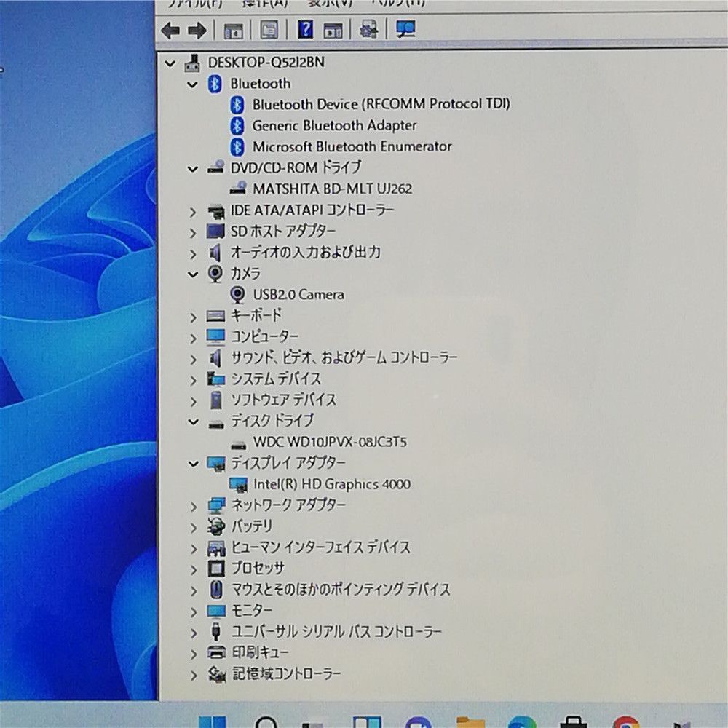This screenshot has width=728, height=728.
Task: Click the blue question mark Help icon
Action: [x=305, y=30]
